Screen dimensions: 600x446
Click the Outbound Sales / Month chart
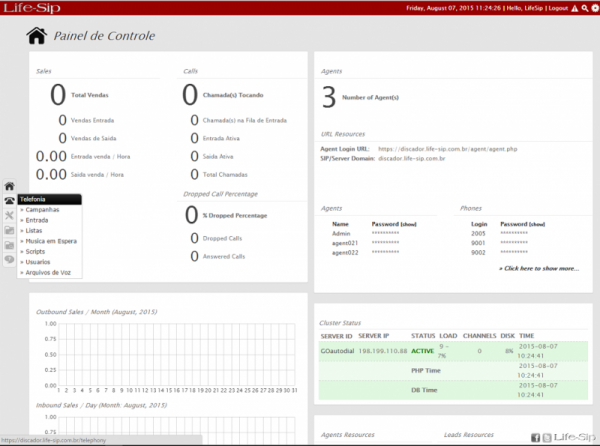(177, 354)
